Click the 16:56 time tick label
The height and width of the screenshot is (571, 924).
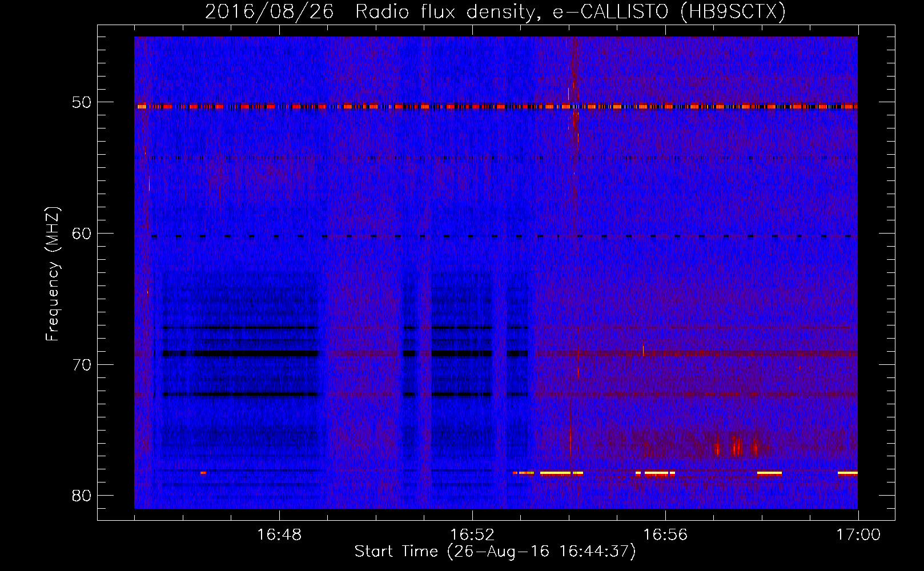665,535
